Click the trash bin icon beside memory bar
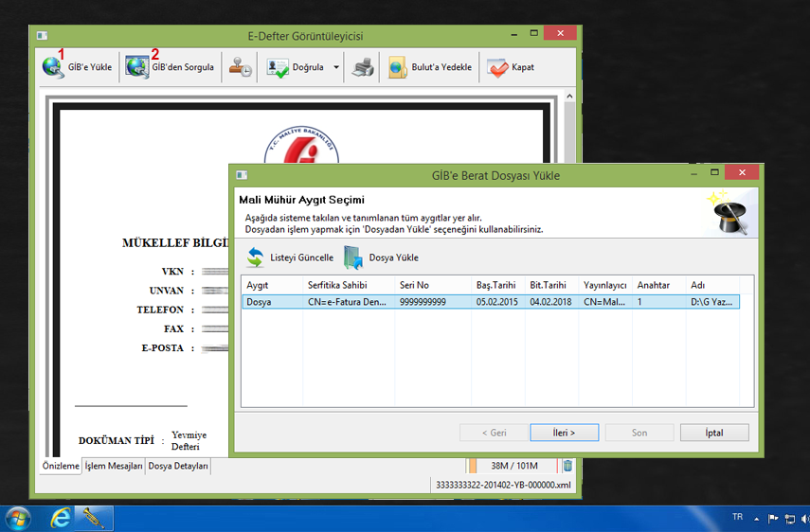Screen dimensions: 810x532 567,466
